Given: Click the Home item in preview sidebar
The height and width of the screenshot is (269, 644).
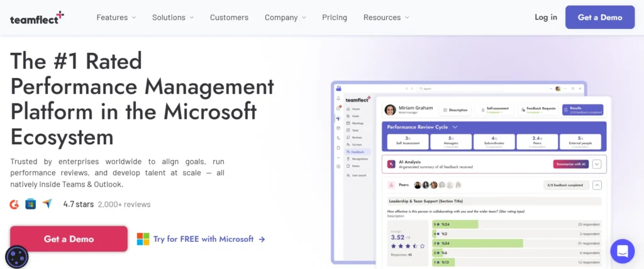Looking at the screenshot, I should point(353,109).
